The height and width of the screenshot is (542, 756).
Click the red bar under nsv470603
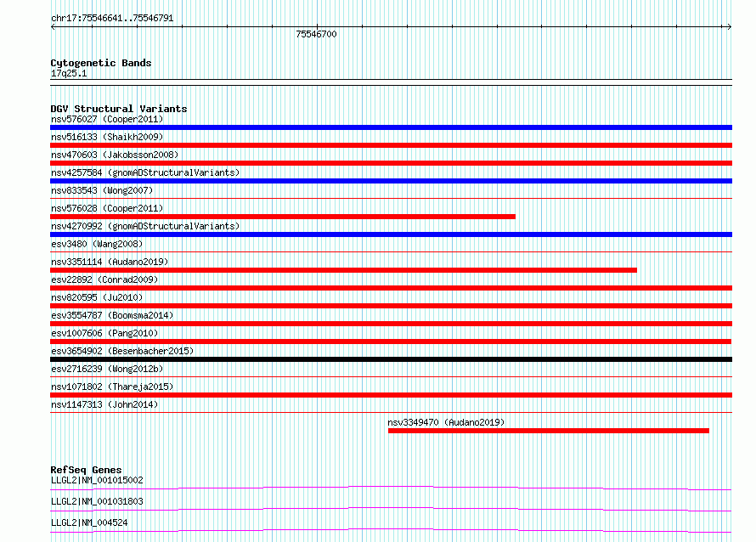tap(391, 163)
